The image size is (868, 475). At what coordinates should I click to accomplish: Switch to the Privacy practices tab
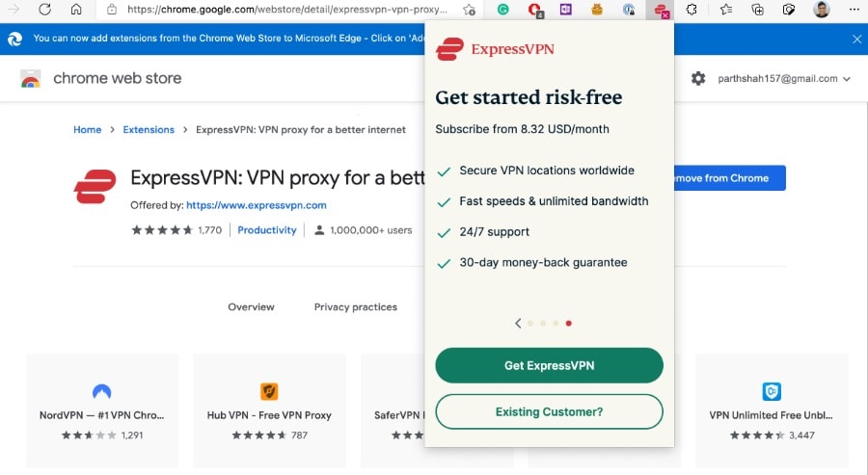tap(355, 307)
